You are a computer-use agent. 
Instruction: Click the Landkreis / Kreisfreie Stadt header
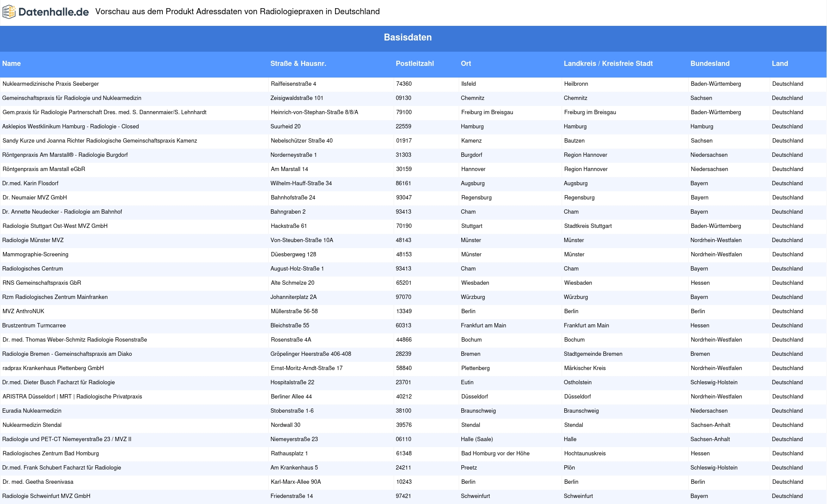pos(608,63)
